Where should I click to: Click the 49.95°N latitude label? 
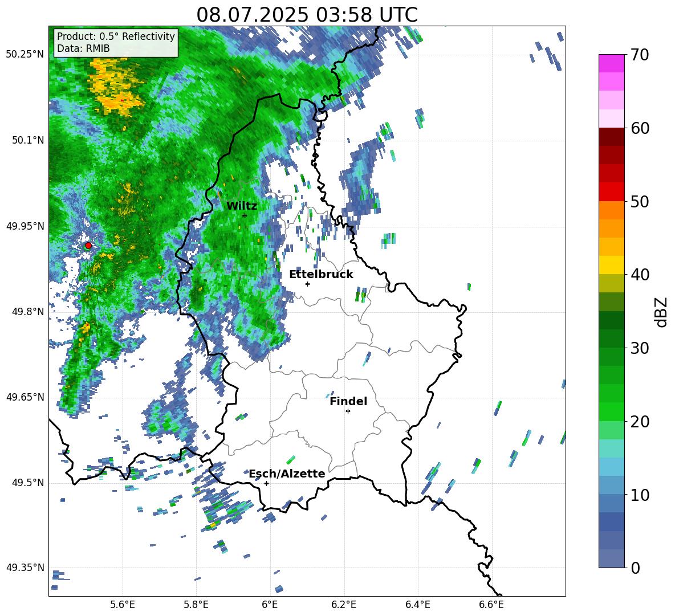(25, 226)
